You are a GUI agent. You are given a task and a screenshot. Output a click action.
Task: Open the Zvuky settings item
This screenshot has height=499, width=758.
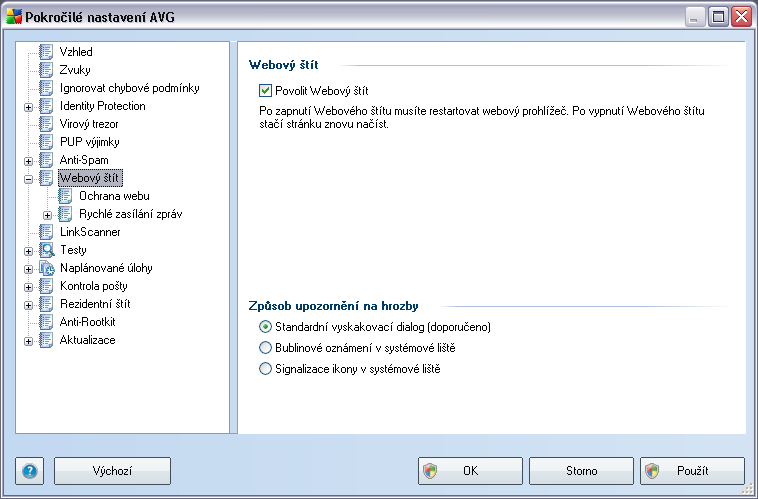tap(75, 70)
